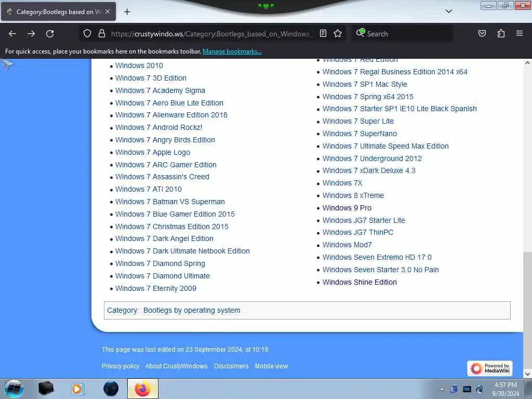Open Windows 7 Angry Birds Edition
532x399 pixels.
pos(165,140)
